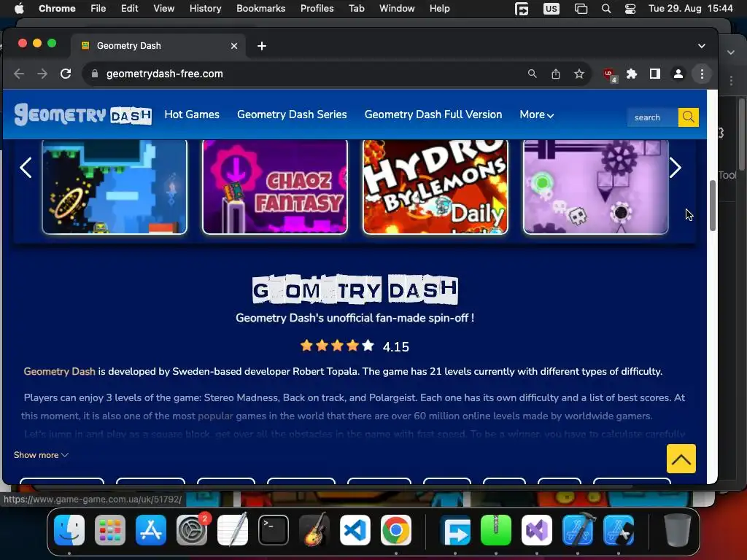Expand the More navigation dropdown
The width and height of the screenshot is (747, 560).
click(536, 114)
